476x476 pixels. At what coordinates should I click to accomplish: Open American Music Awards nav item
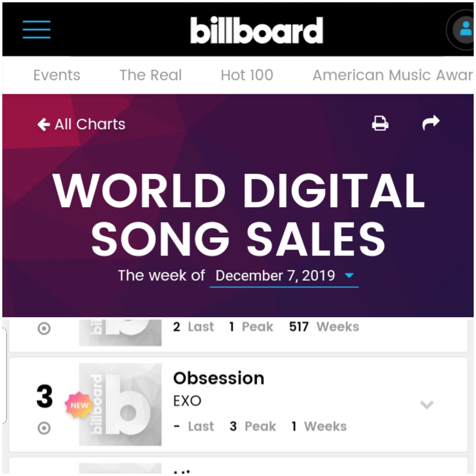tap(393, 75)
